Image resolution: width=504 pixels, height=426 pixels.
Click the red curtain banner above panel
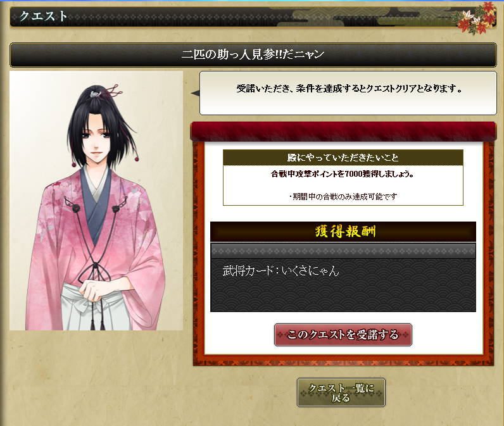tap(343, 132)
